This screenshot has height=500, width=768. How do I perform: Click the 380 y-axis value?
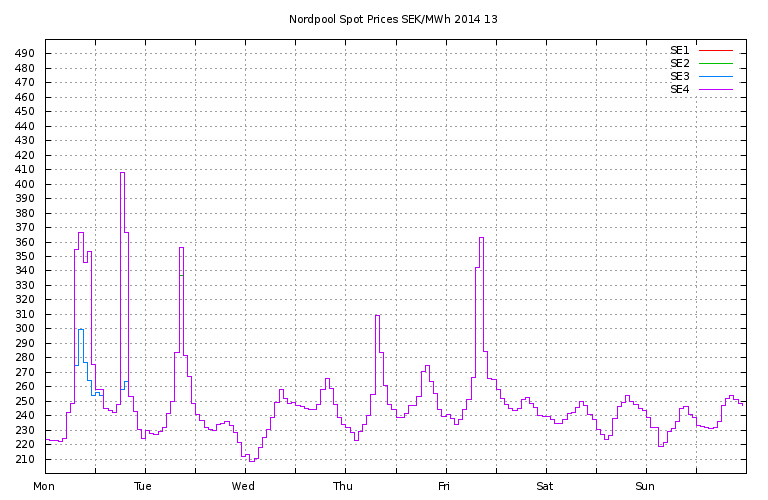24,213
